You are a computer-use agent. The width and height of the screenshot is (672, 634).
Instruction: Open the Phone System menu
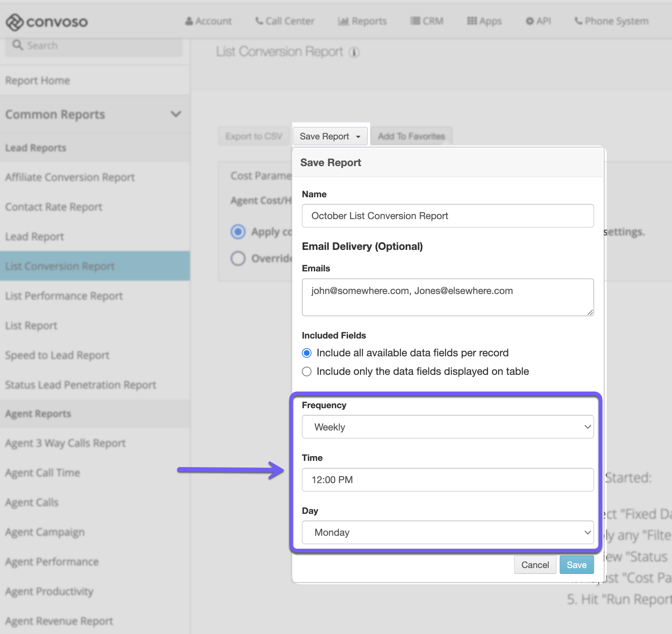pos(611,21)
